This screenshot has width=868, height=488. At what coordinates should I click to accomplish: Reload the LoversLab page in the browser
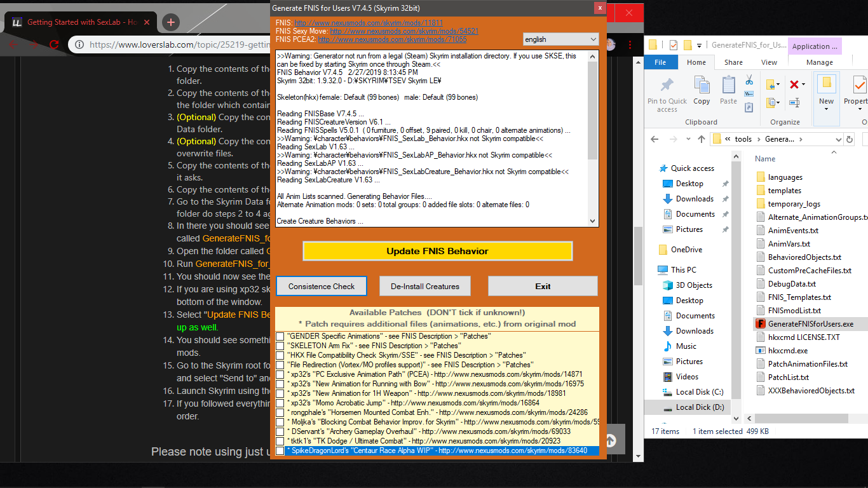pyautogui.click(x=55, y=44)
